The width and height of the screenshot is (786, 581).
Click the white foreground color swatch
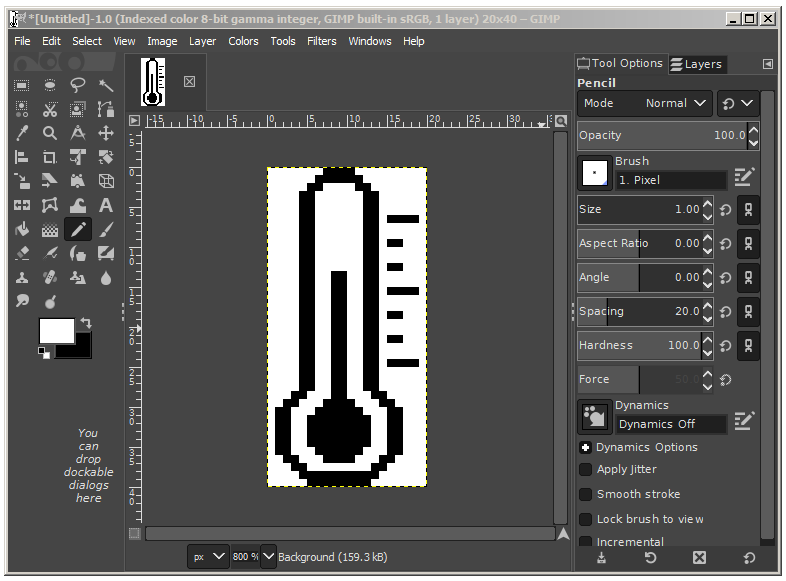pyautogui.click(x=55, y=331)
